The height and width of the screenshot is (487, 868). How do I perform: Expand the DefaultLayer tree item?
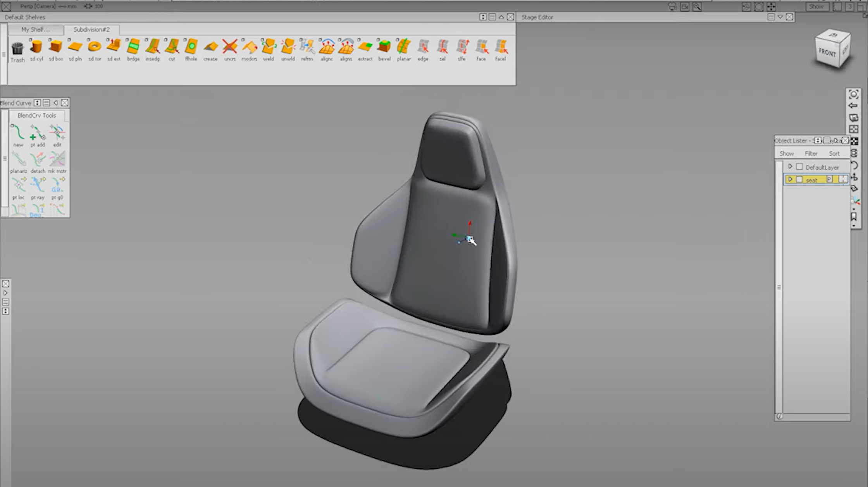tap(790, 166)
